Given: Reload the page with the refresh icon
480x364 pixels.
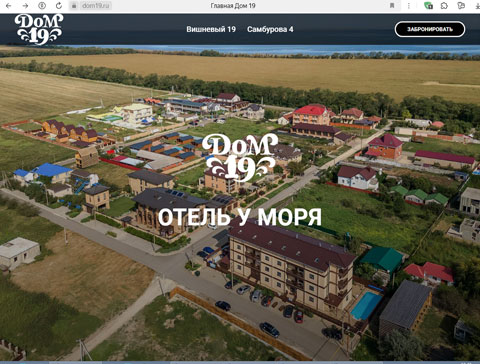Looking at the screenshot, I should 59,6.
